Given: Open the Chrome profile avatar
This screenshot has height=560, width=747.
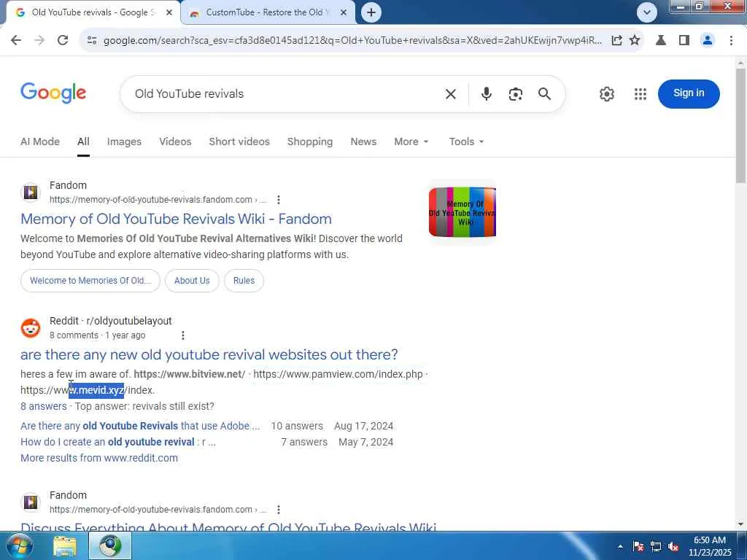Looking at the screenshot, I should point(708,41).
